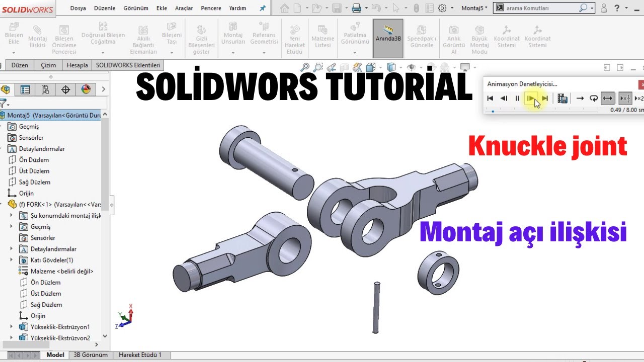
Task: Switch to Hareket Etüdü 1 tab
Action: coord(140,355)
